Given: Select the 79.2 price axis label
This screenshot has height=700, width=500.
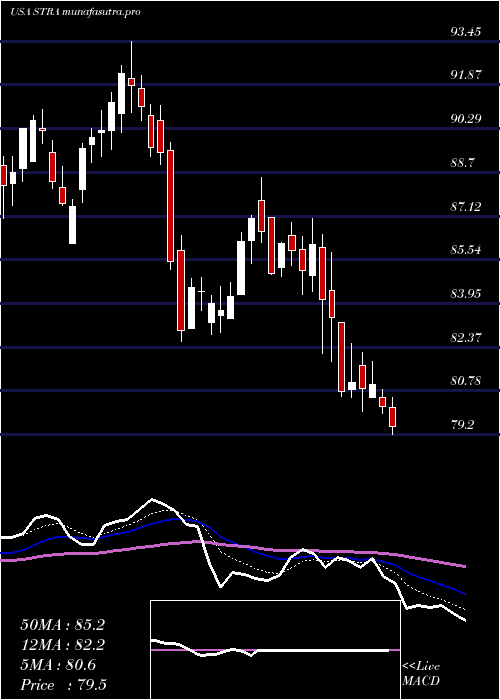Looking at the screenshot, I should point(462,425).
